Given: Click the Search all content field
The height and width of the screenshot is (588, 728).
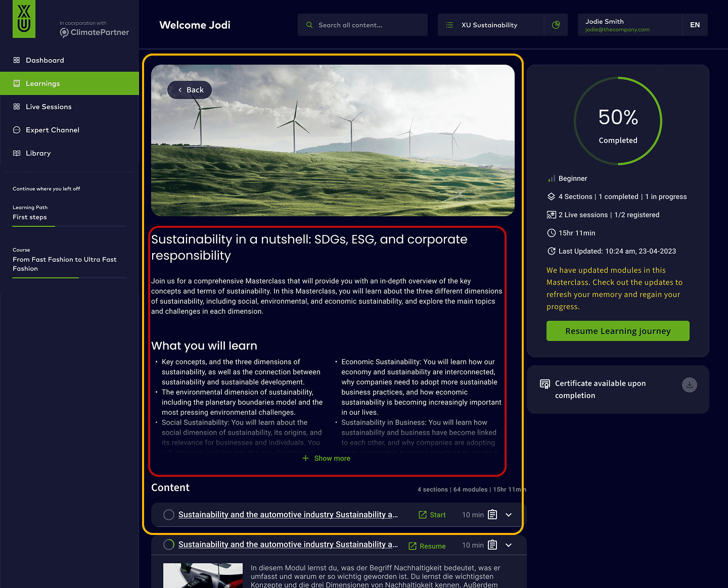Looking at the screenshot, I should click(x=362, y=25).
